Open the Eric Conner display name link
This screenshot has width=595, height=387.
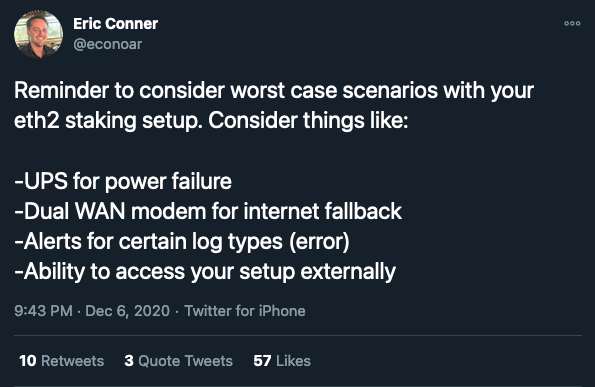tap(116, 24)
